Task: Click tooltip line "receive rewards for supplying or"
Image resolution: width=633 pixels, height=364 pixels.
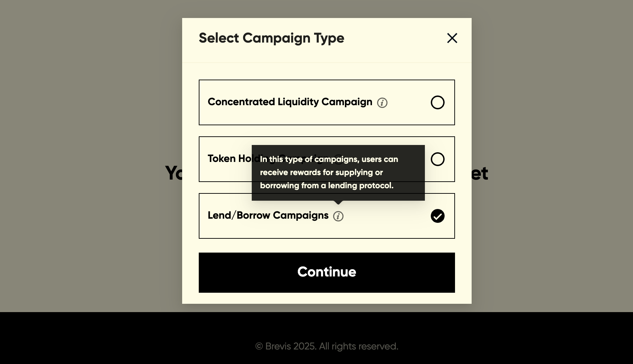Action: (321, 173)
